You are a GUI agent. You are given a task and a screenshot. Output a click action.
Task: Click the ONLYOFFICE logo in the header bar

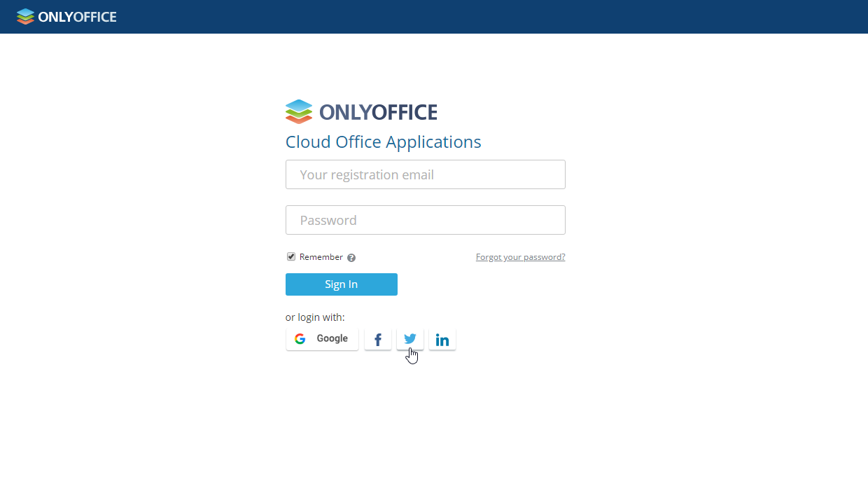(x=66, y=17)
